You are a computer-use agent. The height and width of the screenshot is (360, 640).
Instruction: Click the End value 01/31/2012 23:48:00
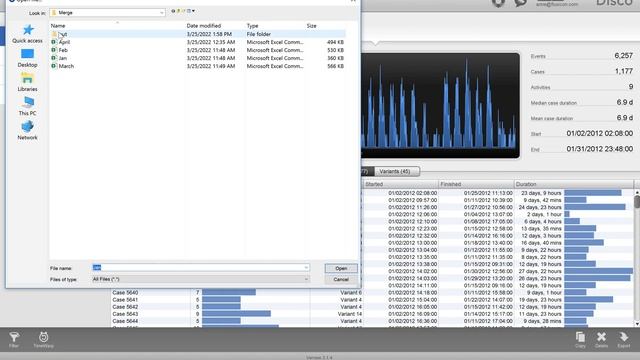pos(600,149)
